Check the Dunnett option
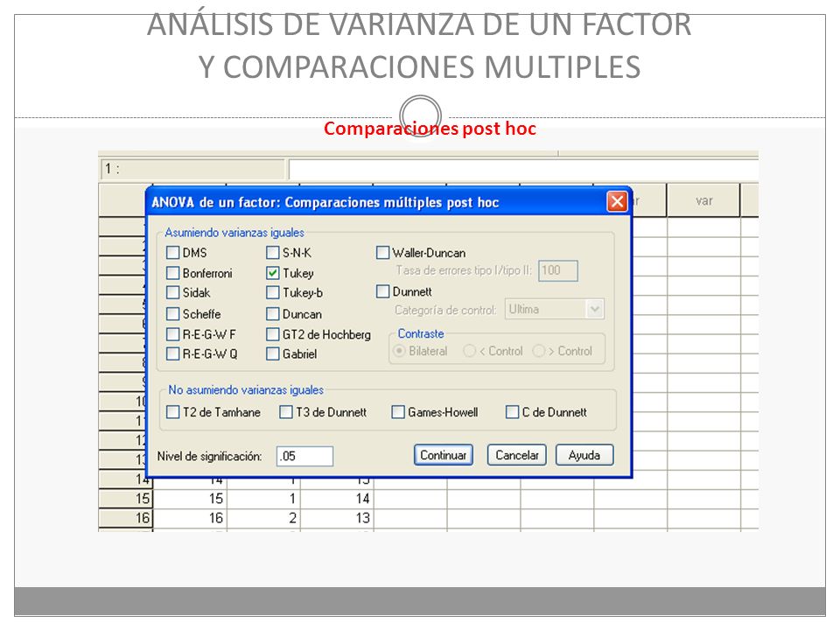This screenshot has width=840, height=630. [382, 291]
